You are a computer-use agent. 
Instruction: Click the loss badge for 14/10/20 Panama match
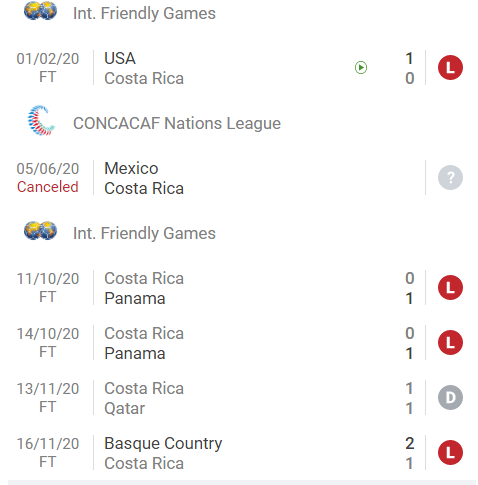click(450, 343)
